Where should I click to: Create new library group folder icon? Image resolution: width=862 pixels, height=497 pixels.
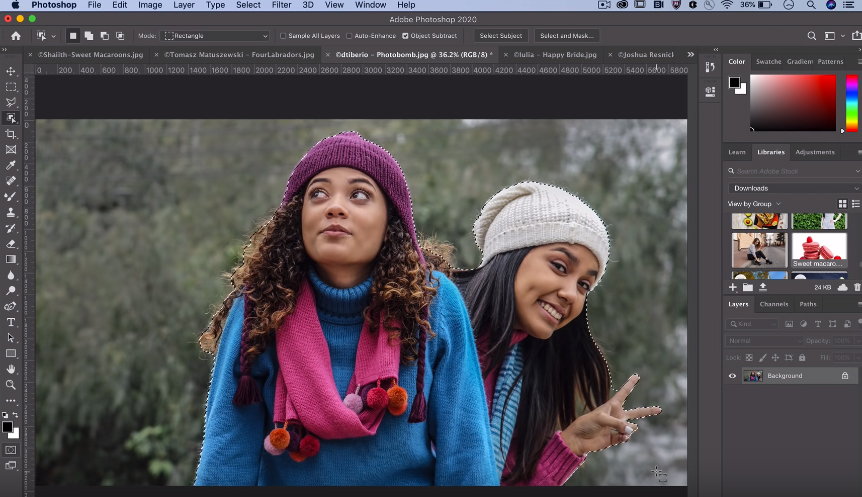(x=748, y=287)
